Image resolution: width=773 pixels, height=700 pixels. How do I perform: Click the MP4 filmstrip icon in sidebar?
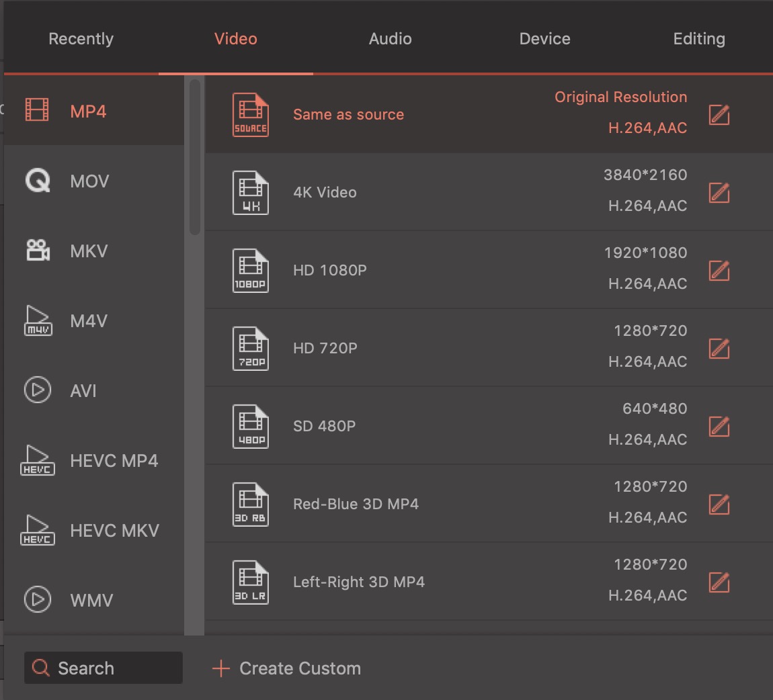38,110
